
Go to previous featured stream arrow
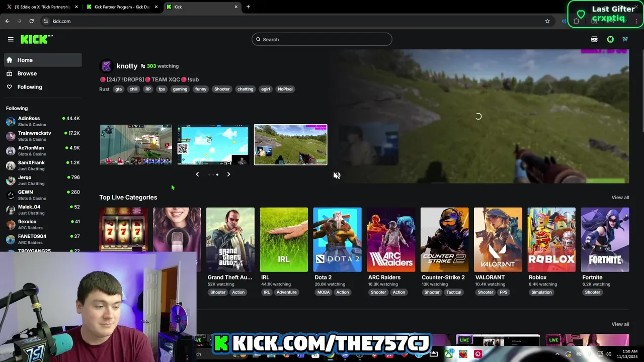[x=197, y=174]
